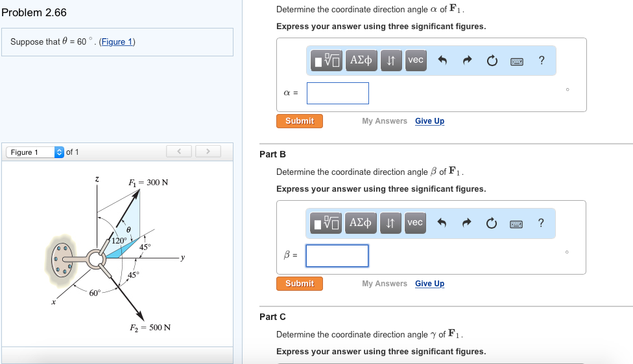Click the undo arrow in the α toolbar
The height and width of the screenshot is (364, 633).
tap(443, 61)
